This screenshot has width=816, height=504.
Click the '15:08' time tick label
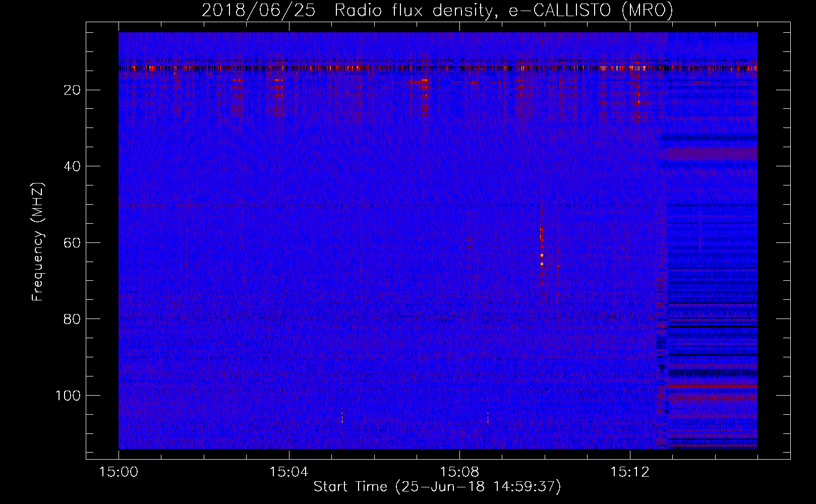coord(459,472)
